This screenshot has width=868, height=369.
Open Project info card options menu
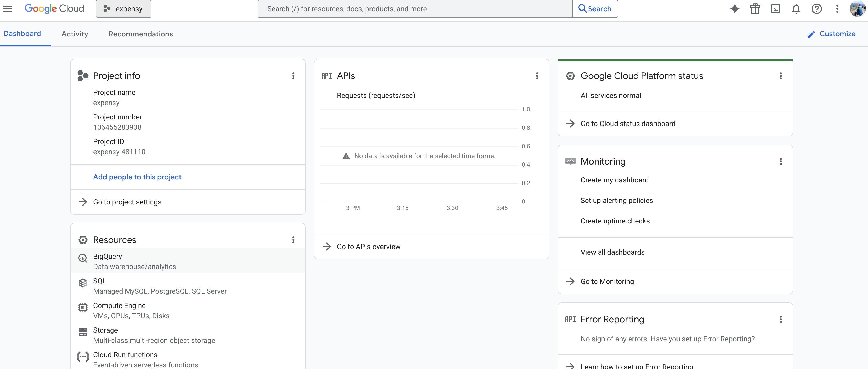click(x=293, y=76)
